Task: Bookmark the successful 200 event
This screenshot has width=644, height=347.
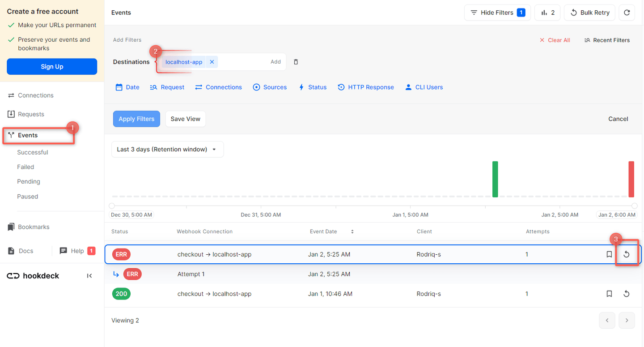Action: (x=609, y=294)
